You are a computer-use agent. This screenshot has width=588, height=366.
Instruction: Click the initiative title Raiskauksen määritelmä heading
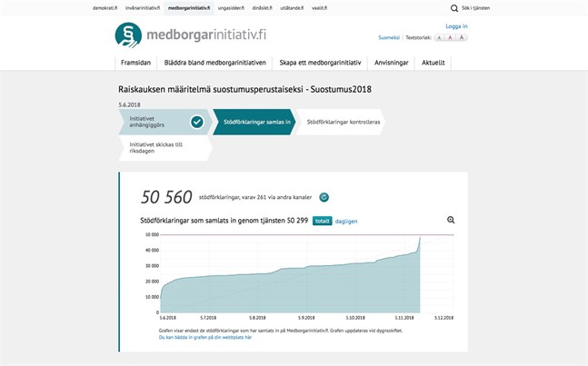point(244,89)
